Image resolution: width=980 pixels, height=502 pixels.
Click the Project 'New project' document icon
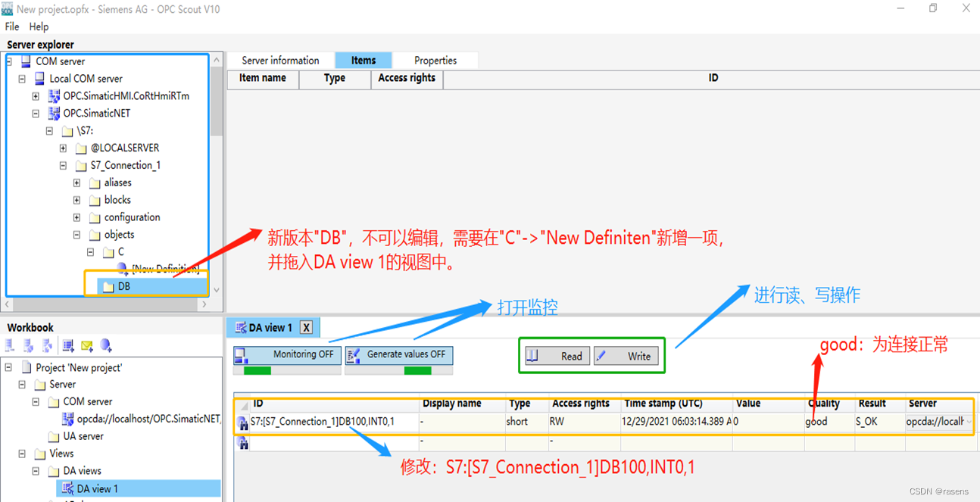click(27, 368)
